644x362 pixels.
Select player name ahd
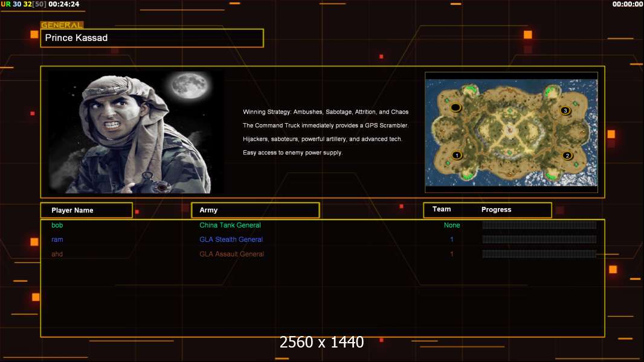pyautogui.click(x=57, y=254)
